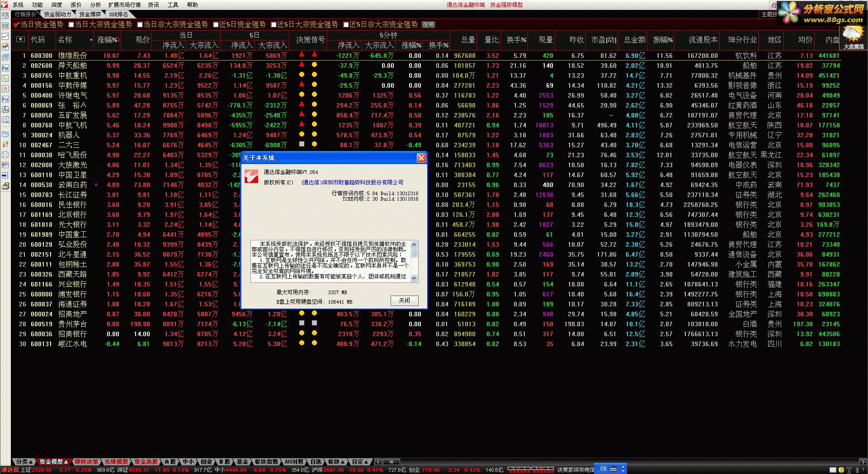Enable 当日非大宗资金强势 checkbox
The height and width of the screenshot is (474, 868).
[140, 24]
